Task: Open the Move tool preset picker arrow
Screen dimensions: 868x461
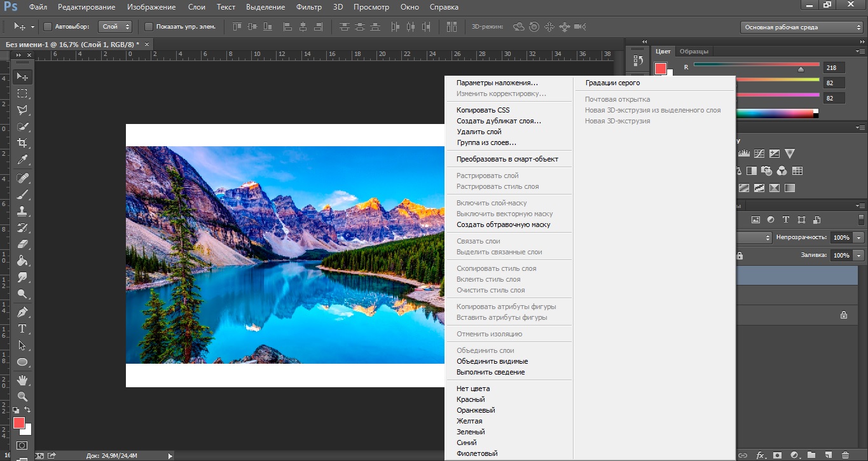Action: click(x=32, y=27)
